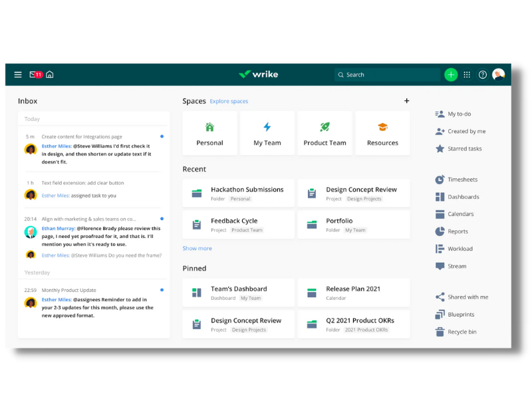Click the Feedback Cycle project clipboard icon

coord(197,225)
